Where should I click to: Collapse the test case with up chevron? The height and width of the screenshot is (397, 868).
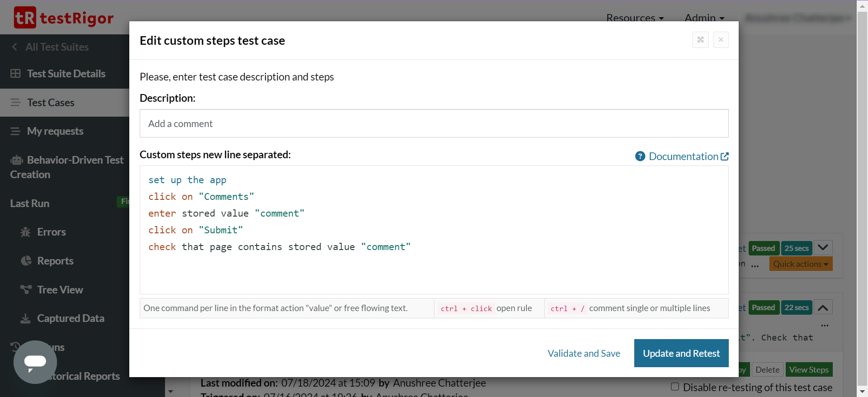(823, 308)
